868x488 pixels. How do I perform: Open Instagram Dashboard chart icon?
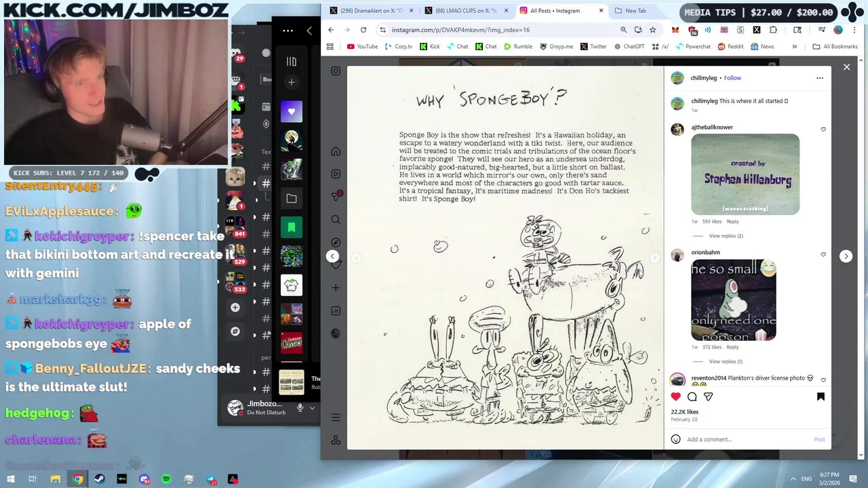[336, 311]
